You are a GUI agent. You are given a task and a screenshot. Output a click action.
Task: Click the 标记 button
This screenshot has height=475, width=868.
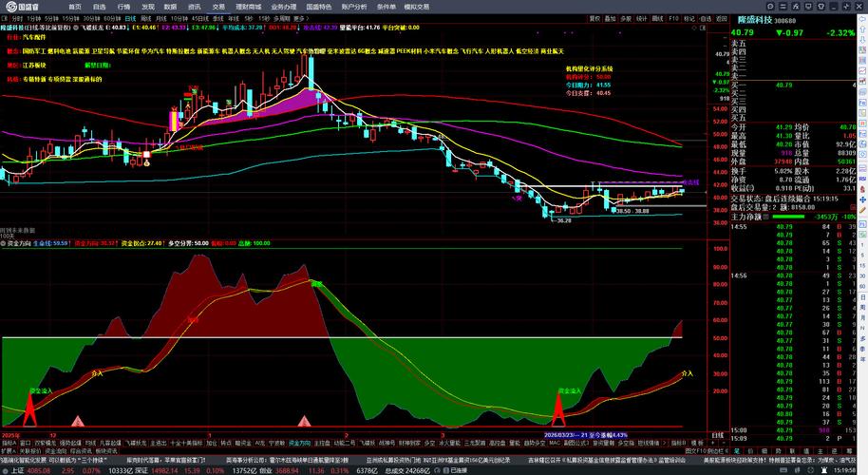click(689, 18)
